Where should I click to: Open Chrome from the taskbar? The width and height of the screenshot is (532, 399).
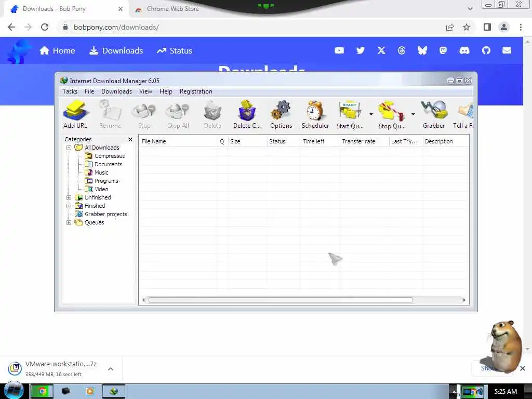click(42, 391)
